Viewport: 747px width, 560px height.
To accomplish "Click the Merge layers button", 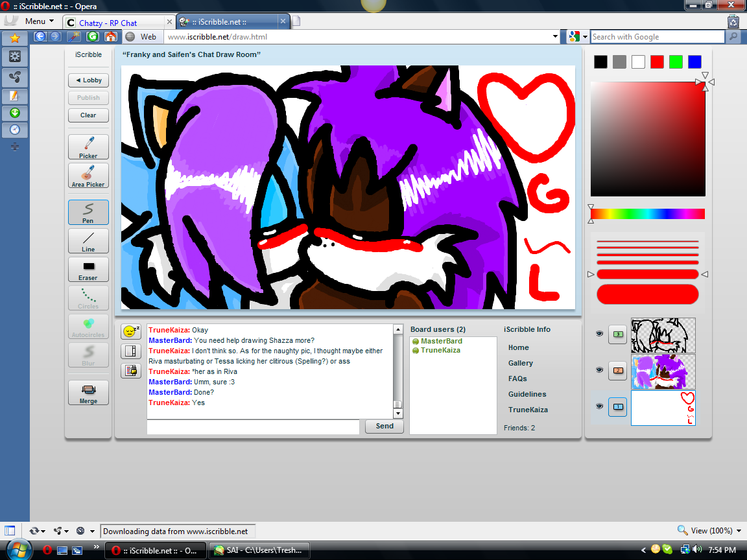I will pyautogui.click(x=88, y=392).
